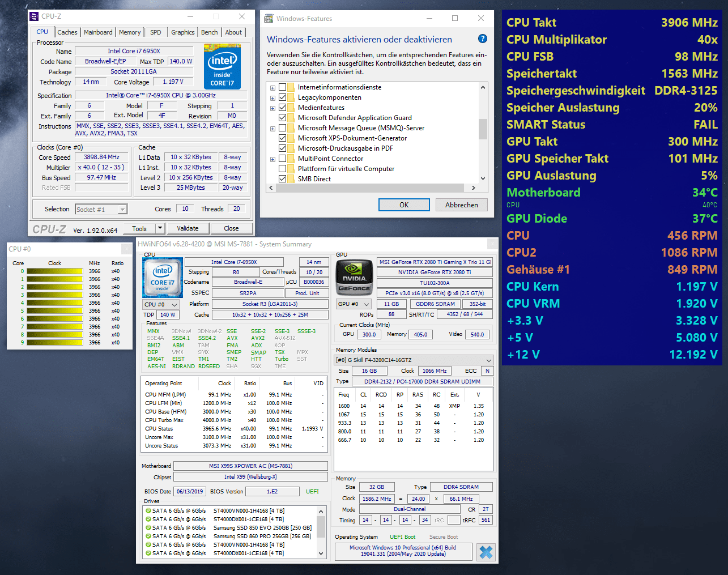Click folder icon next to Medienfeatures

[x=291, y=108]
